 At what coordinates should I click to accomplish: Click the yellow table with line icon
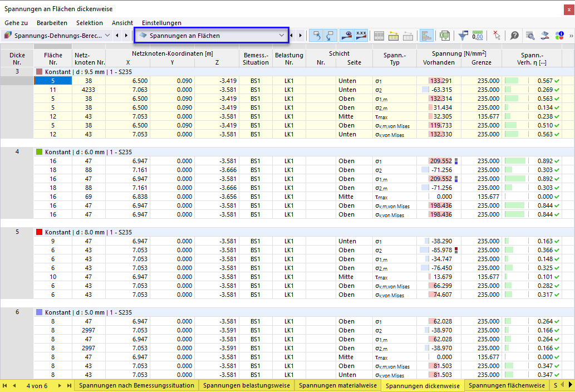[x=394, y=36]
